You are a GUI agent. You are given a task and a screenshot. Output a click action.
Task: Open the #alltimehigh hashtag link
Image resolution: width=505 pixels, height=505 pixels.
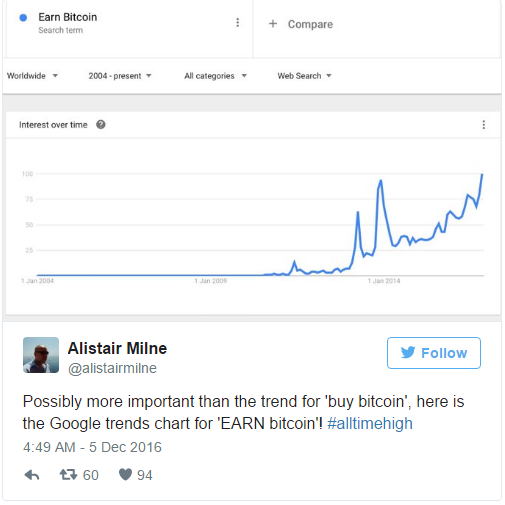(370, 423)
